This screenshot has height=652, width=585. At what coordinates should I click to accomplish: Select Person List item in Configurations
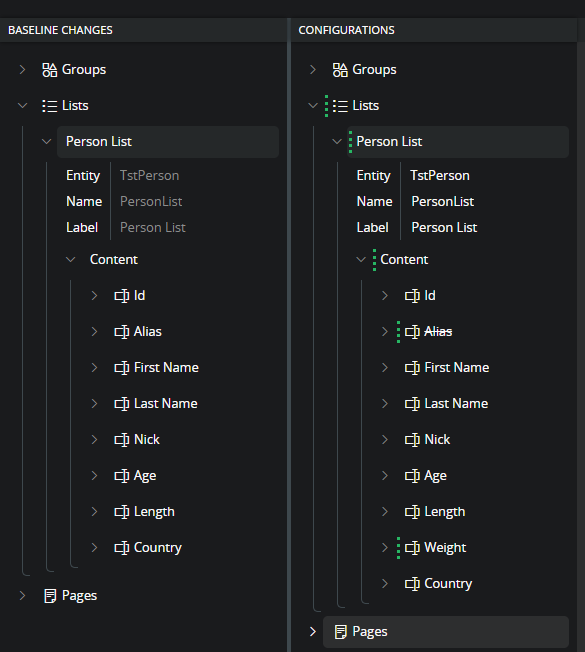(458, 142)
